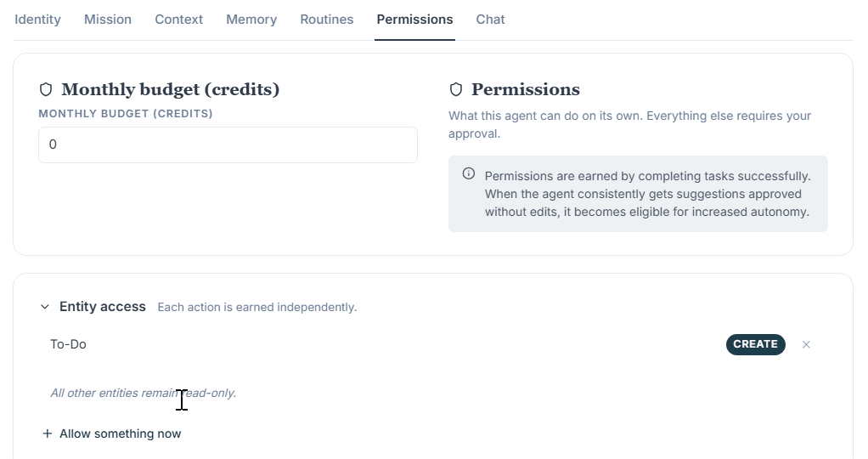
Task: Select the Memory tab
Action: (251, 20)
